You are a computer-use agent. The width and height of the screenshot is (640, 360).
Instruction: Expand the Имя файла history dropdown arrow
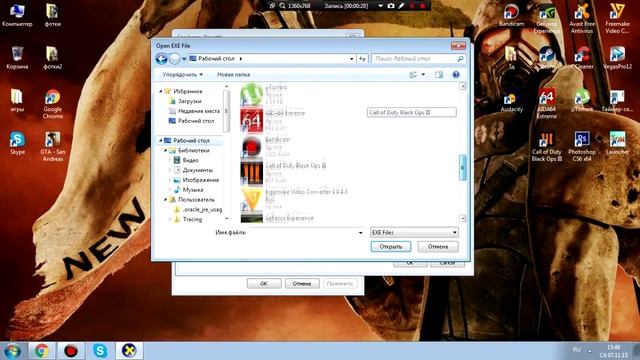pos(360,233)
